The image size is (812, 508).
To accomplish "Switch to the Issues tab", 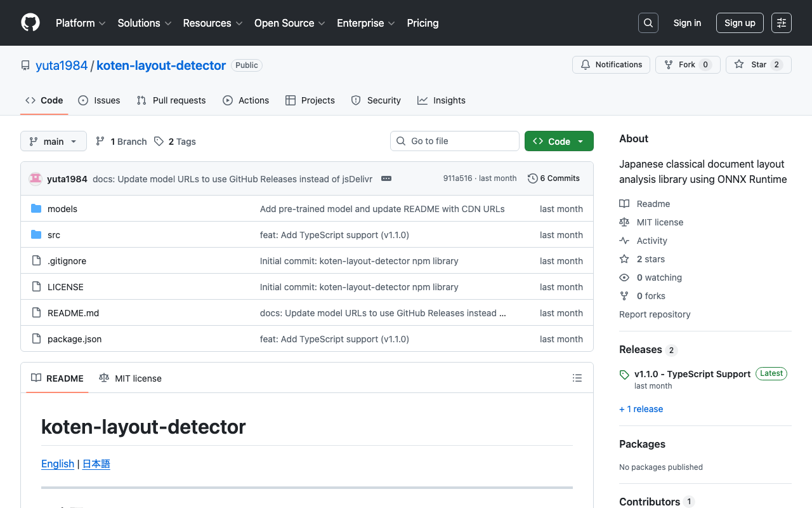I will point(99,100).
